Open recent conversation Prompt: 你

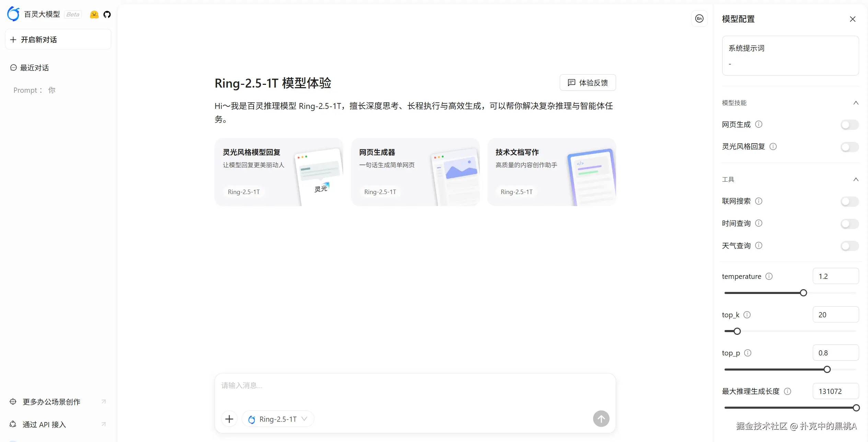tap(34, 90)
